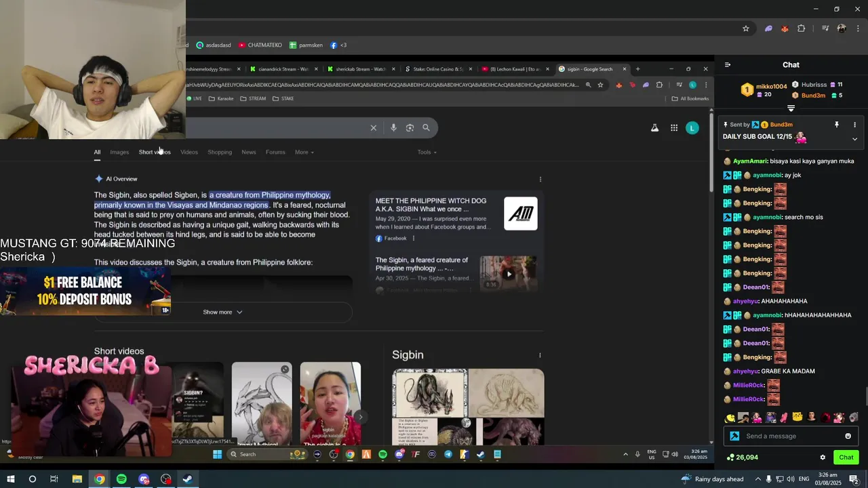Switch to the Stake Online Casino browser tab
The height and width of the screenshot is (488, 868).
point(437,69)
